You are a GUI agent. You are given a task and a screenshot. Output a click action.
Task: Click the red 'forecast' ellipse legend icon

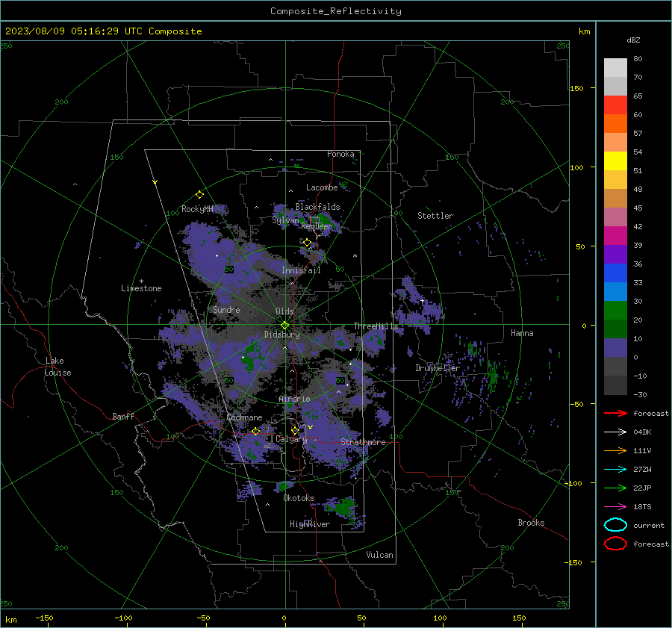pos(615,544)
